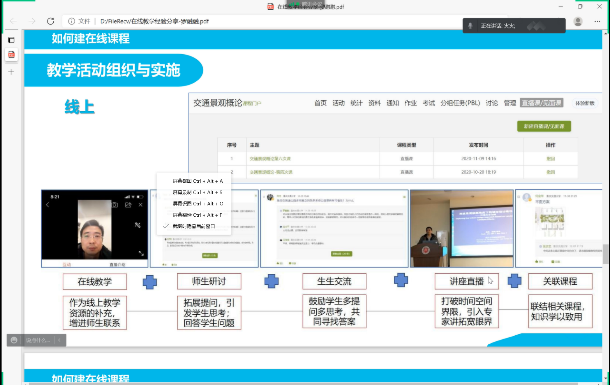Select the red PDF tab icon in sidebar

click(11, 54)
